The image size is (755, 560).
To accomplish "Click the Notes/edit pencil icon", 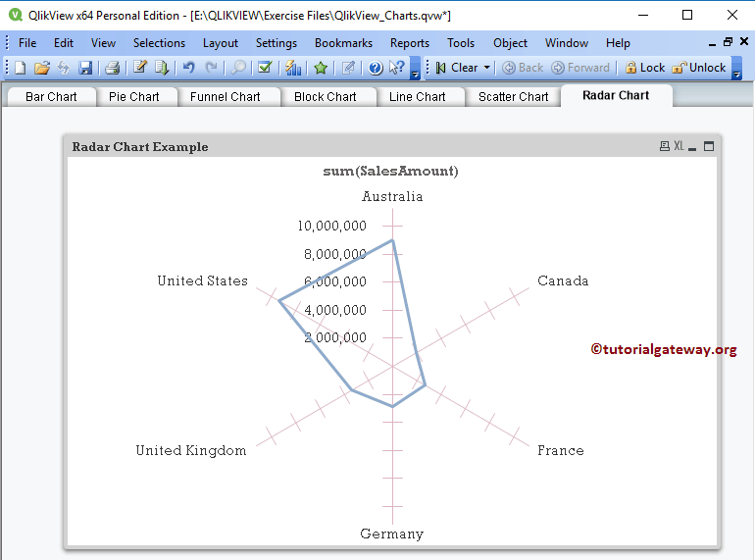I will [x=348, y=68].
